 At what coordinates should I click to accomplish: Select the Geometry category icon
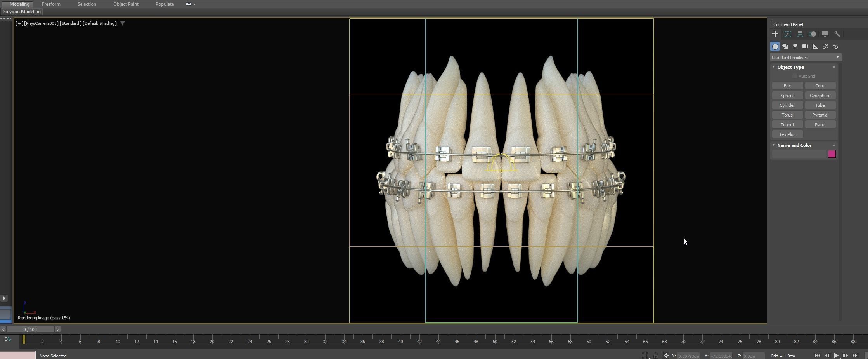pos(775,46)
